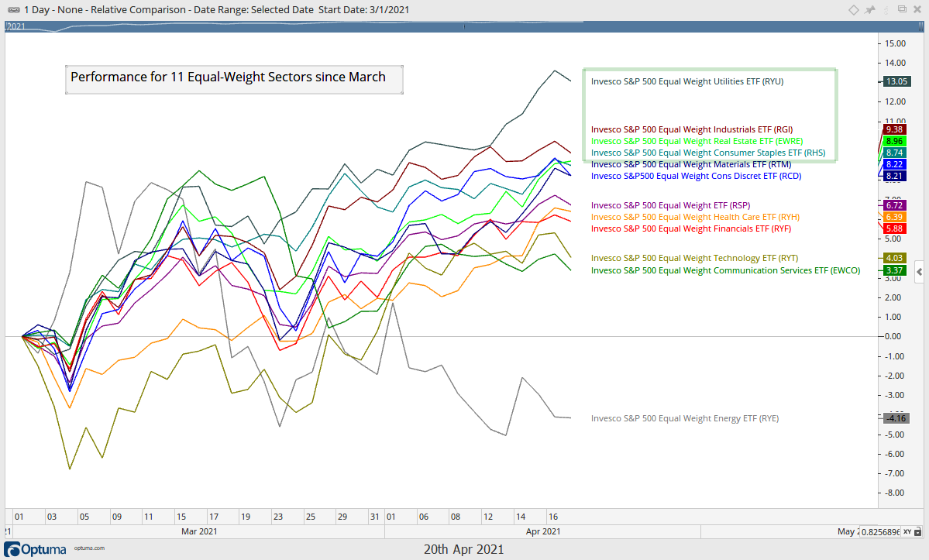Click the 0.00 level on price axis

(x=893, y=336)
